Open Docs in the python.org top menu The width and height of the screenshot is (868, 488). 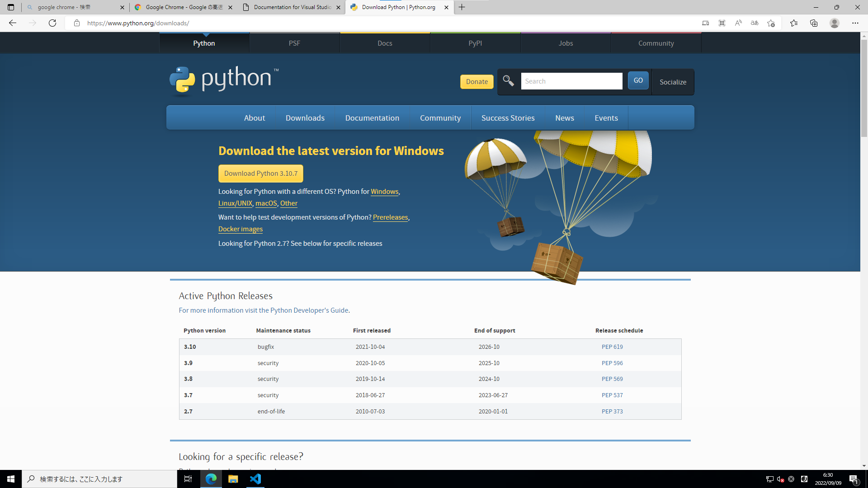click(385, 43)
